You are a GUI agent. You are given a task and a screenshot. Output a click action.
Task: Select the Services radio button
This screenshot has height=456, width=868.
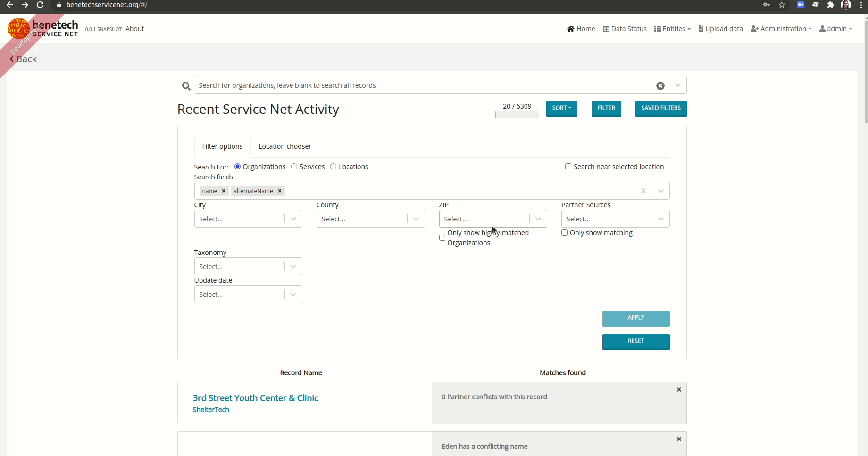(294, 167)
